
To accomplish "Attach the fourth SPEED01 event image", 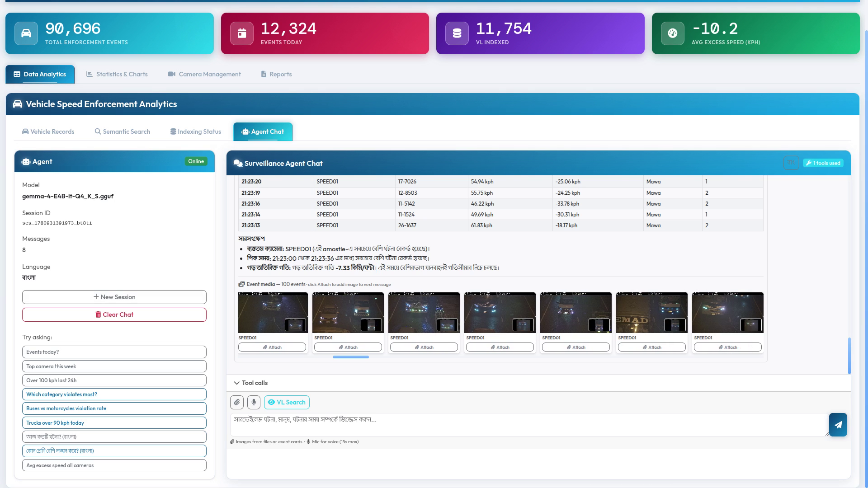I will 500,347.
